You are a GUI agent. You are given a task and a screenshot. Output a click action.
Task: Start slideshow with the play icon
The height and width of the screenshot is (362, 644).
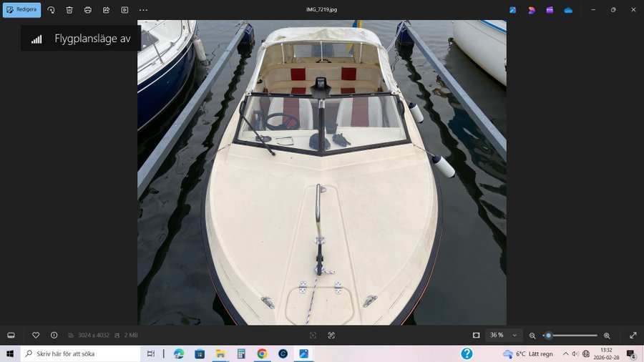click(125, 10)
